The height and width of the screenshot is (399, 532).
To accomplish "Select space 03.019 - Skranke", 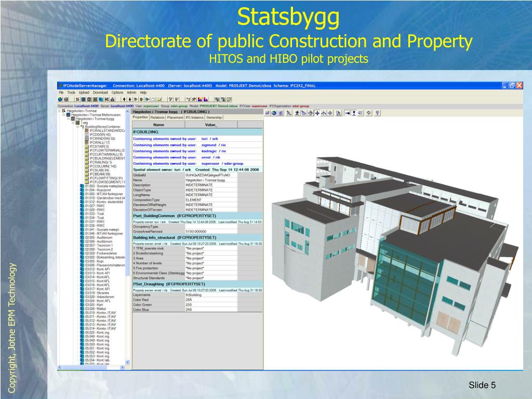I will pos(97,293).
